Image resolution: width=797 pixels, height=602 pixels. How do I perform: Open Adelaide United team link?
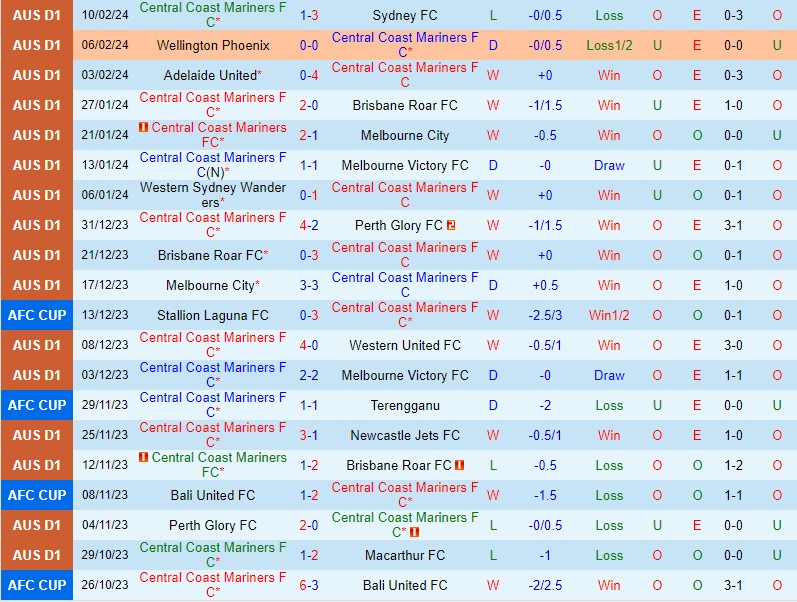pos(210,75)
